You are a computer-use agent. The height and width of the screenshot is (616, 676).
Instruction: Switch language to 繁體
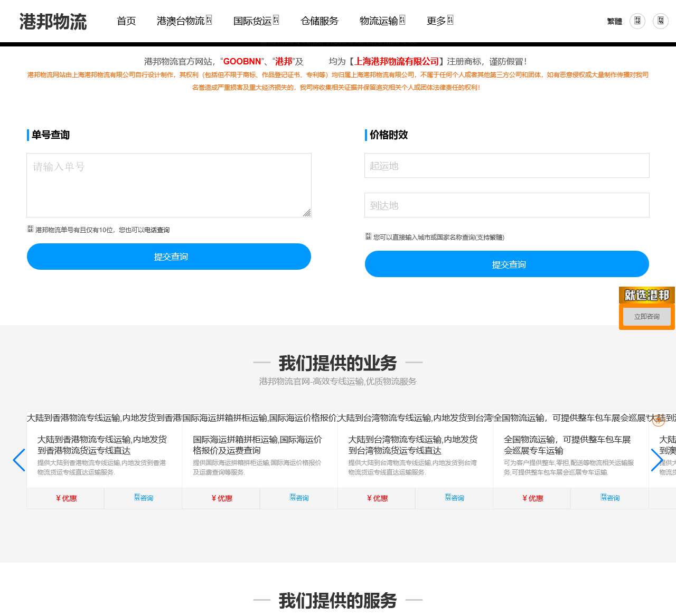[x=614, y=21]
